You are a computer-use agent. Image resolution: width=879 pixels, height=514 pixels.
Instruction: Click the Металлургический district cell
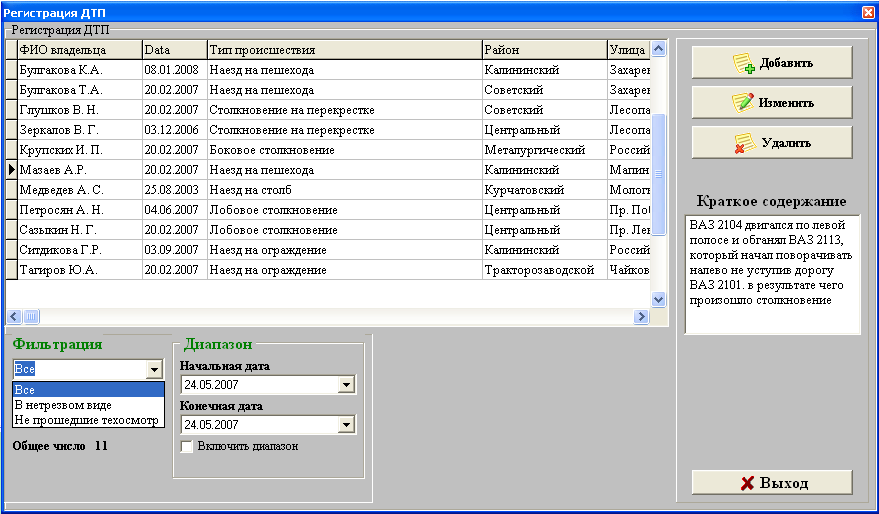545,150
